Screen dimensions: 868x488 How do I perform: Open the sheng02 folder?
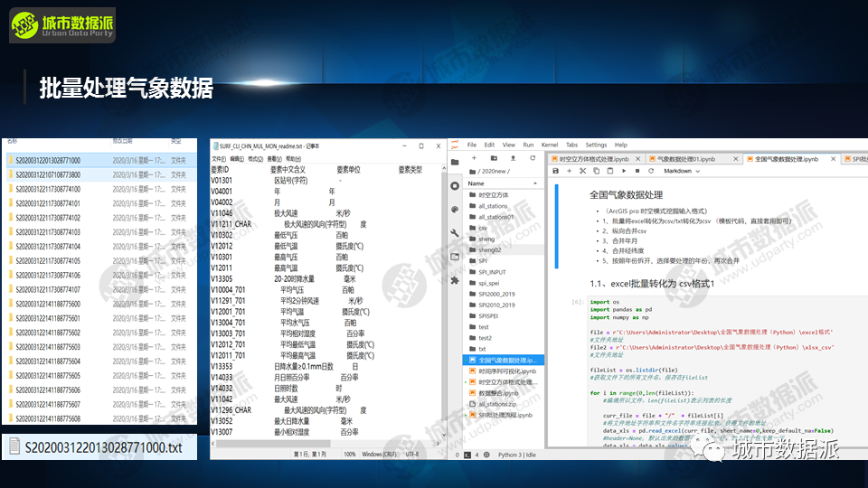click(504, 250)
